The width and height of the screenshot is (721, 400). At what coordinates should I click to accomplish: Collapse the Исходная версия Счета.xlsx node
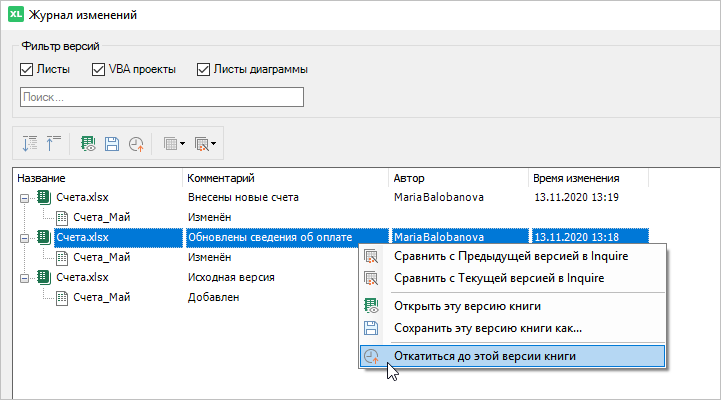pyautogui.click(x=24, y=277)
